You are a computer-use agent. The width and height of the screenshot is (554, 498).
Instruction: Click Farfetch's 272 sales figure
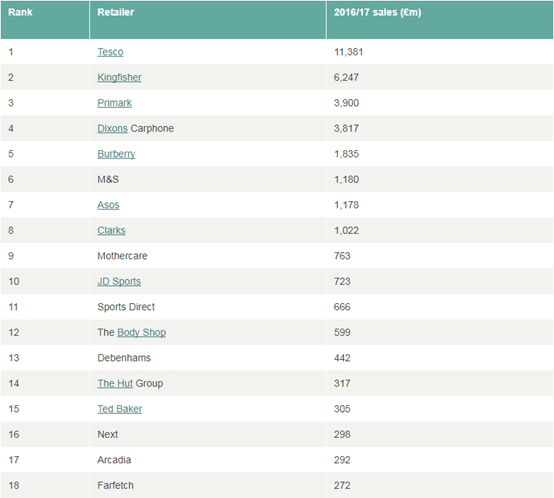point(342,485)
